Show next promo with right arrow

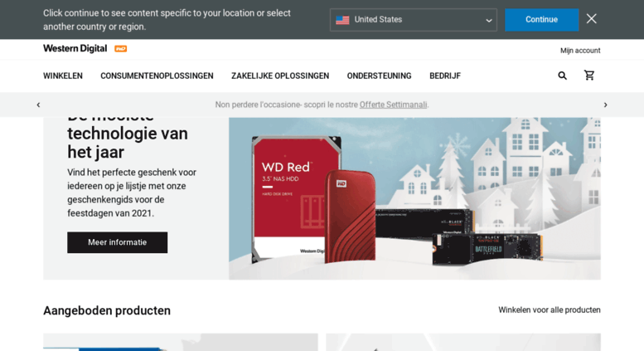[x=605, y=105]
